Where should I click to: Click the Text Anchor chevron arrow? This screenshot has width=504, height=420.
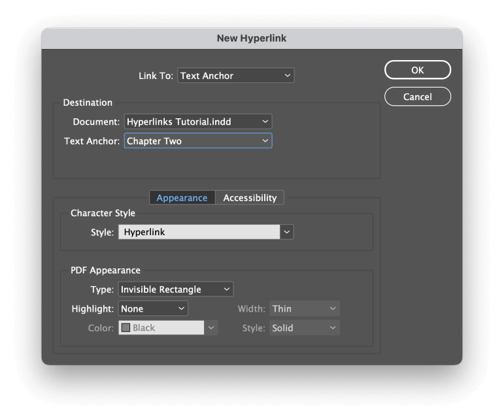pos(265,141)
